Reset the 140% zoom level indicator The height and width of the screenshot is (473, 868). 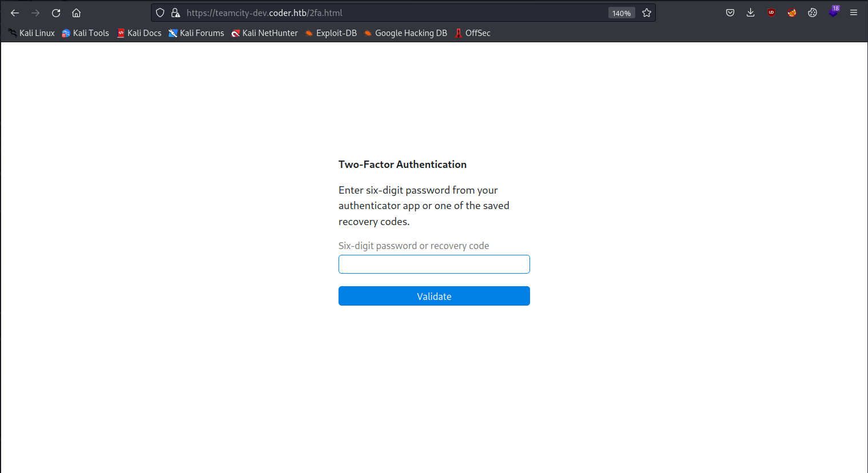(x=622, y=13)
